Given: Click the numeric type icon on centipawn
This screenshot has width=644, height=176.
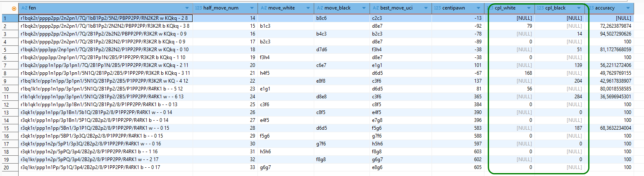Looking at the screenshot, I should tap(437, 8).
